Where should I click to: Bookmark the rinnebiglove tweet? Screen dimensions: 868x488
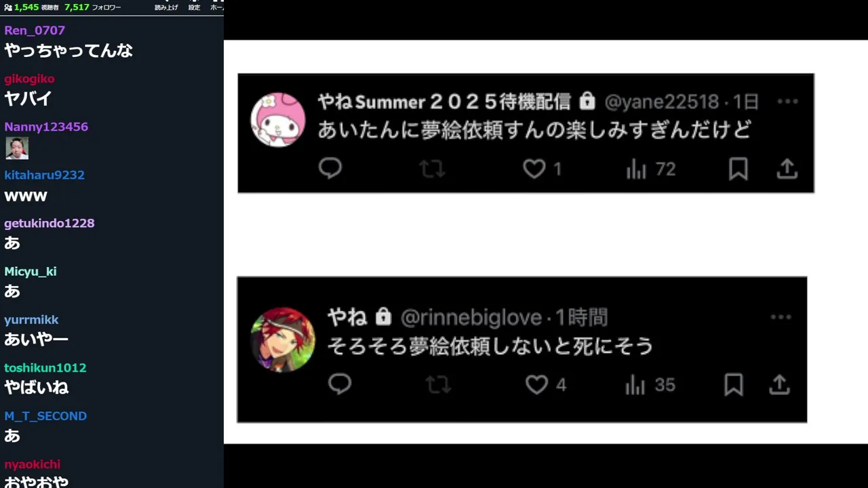pyautogui.click(x=733, y=385)
